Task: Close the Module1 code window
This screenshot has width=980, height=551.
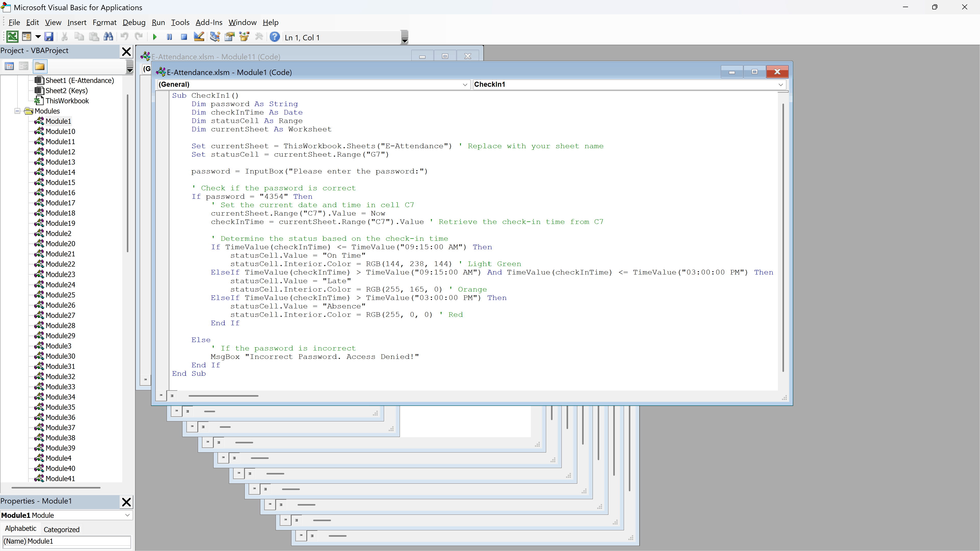Action: [x=777, y=72]
